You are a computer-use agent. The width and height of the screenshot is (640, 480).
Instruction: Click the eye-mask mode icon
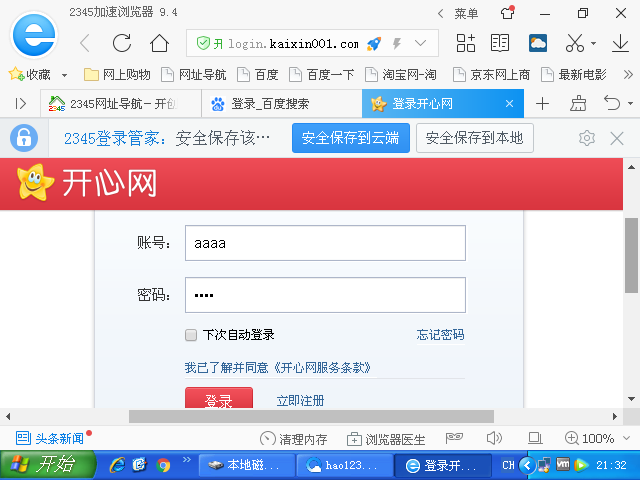(x=454, y=438)
